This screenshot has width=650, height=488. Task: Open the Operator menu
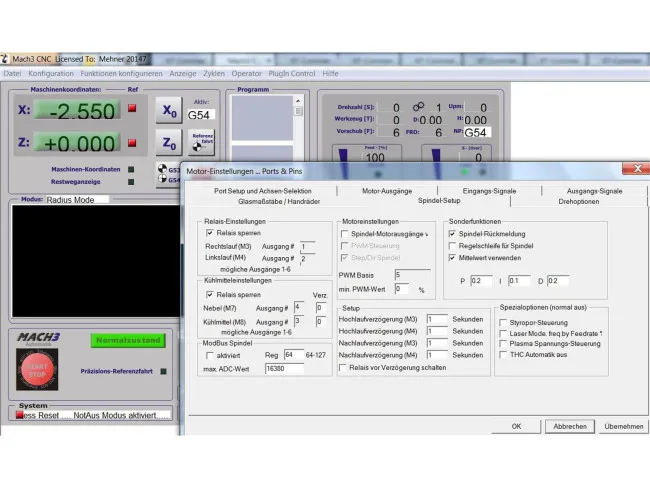pos(247,73)
